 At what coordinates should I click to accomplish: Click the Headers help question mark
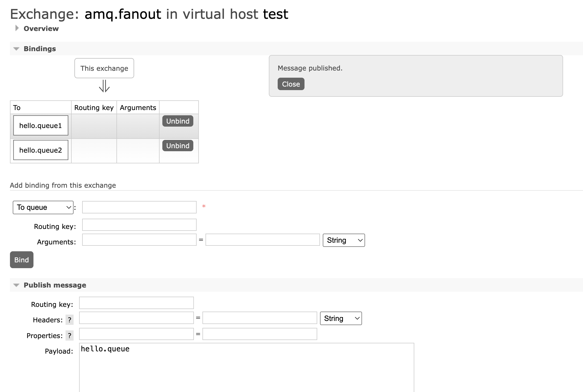69,320
